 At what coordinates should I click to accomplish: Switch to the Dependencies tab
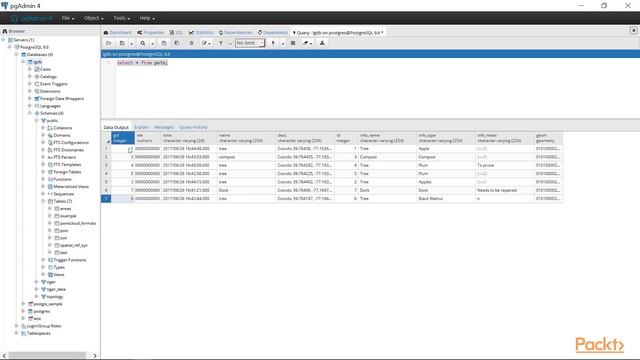pos(236,32)
